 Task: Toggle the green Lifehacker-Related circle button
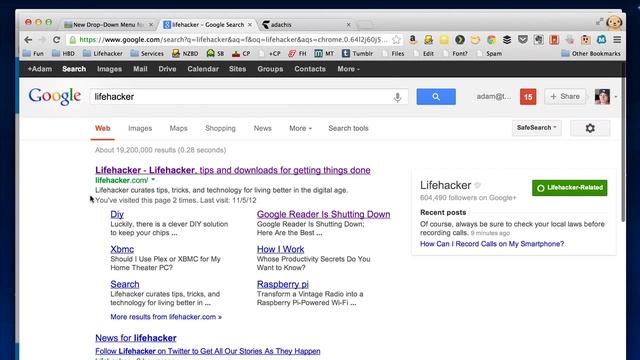coord(569,188)
